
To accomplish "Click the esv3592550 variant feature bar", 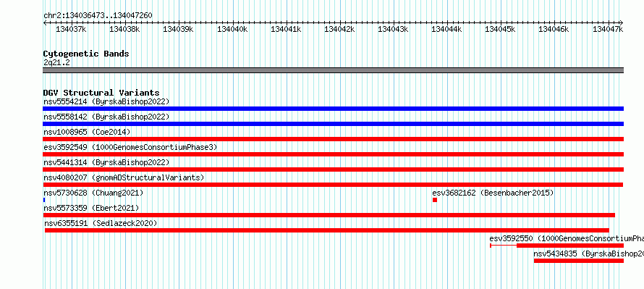I will pyautogui.click(x=556, y=246).
